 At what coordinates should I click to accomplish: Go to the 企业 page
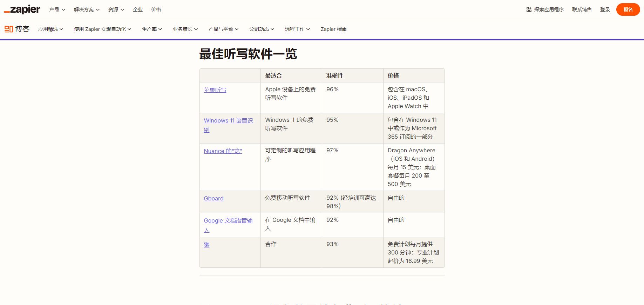pyautogui.click(x=138, y=9)
